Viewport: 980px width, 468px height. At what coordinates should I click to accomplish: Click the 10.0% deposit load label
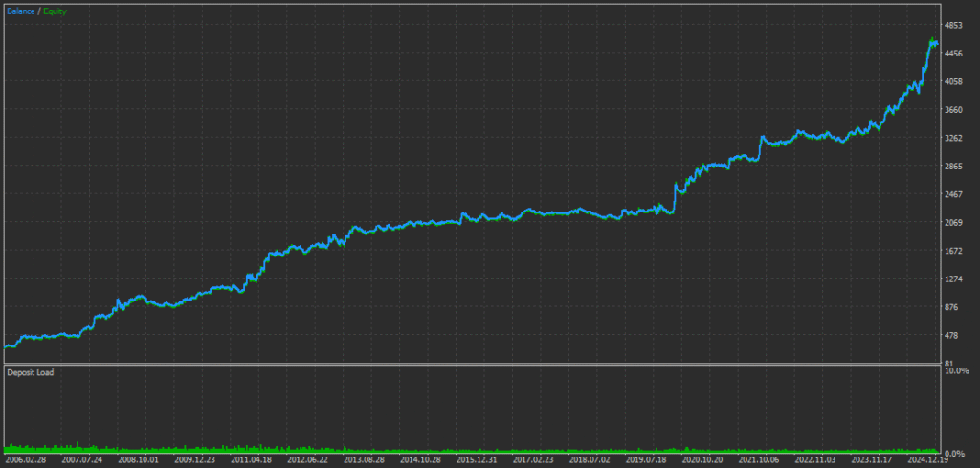point(957,371)
